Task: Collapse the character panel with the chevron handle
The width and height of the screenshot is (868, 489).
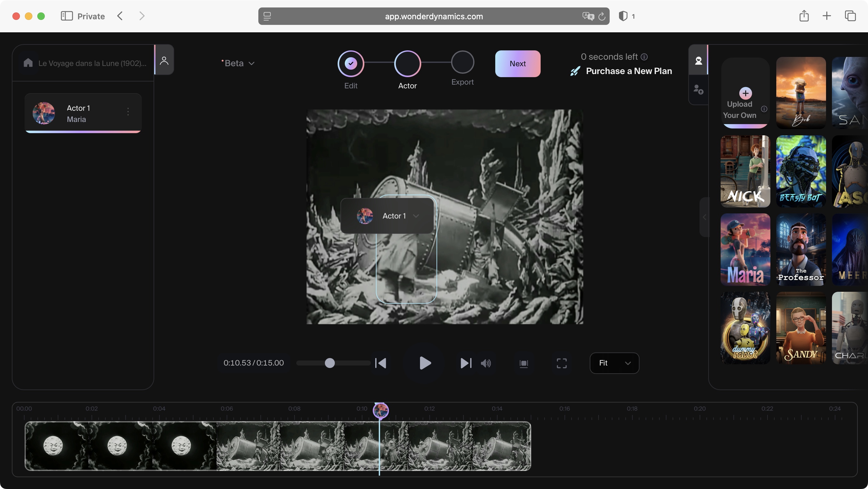Action: (x=704, y=217)
